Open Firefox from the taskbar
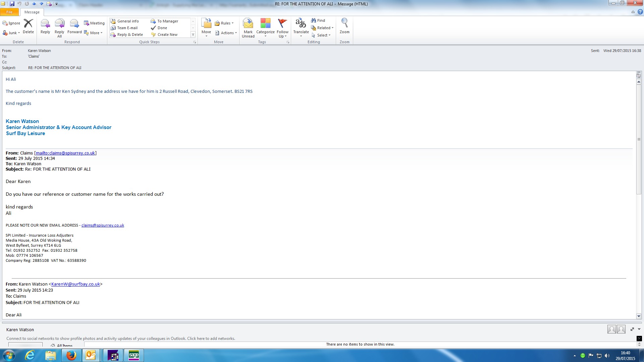The image size is (644, 362). (x=71, y=355)
